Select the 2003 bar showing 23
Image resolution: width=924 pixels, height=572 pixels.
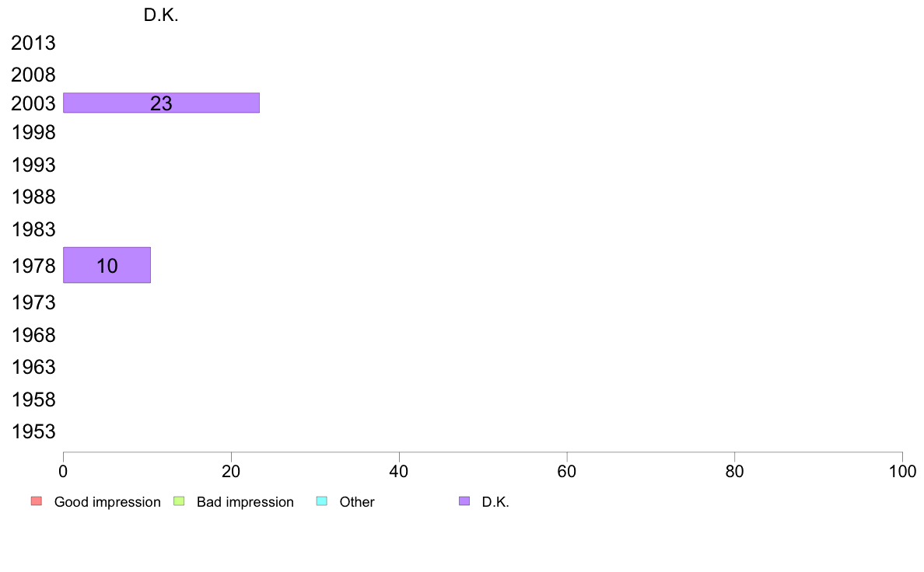162,103
